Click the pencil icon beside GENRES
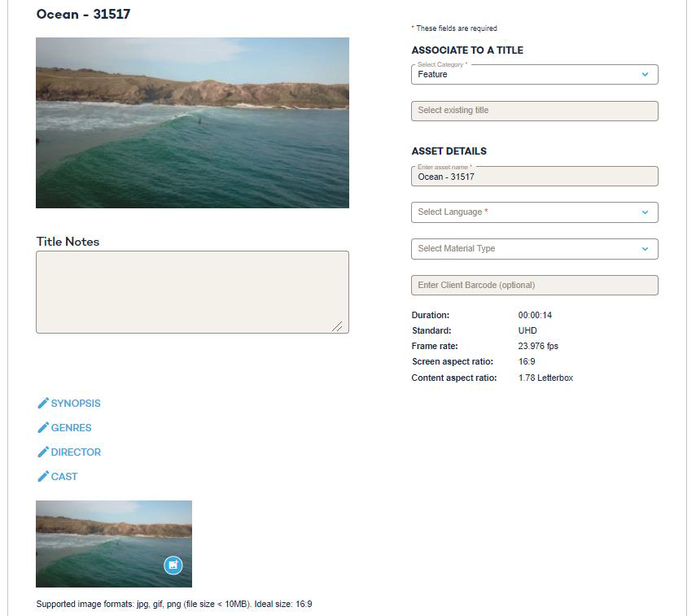Image resolution: width=696 pixels, height=616 pixels. click(x=43, y=427)
